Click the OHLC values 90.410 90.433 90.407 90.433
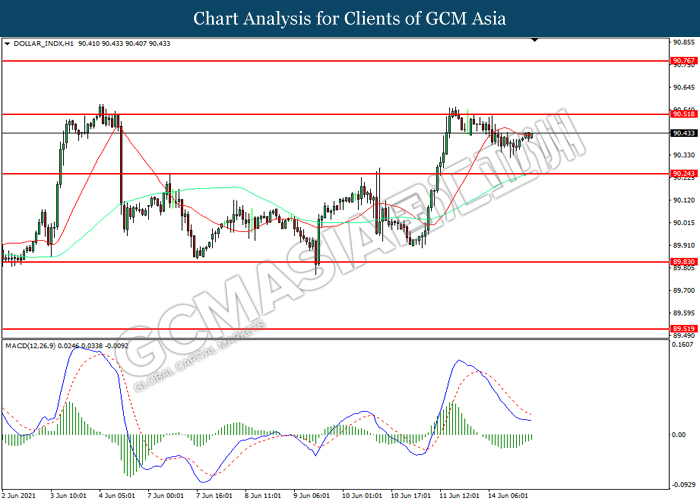This screenshot has height=500, width=700. (124, 44)
